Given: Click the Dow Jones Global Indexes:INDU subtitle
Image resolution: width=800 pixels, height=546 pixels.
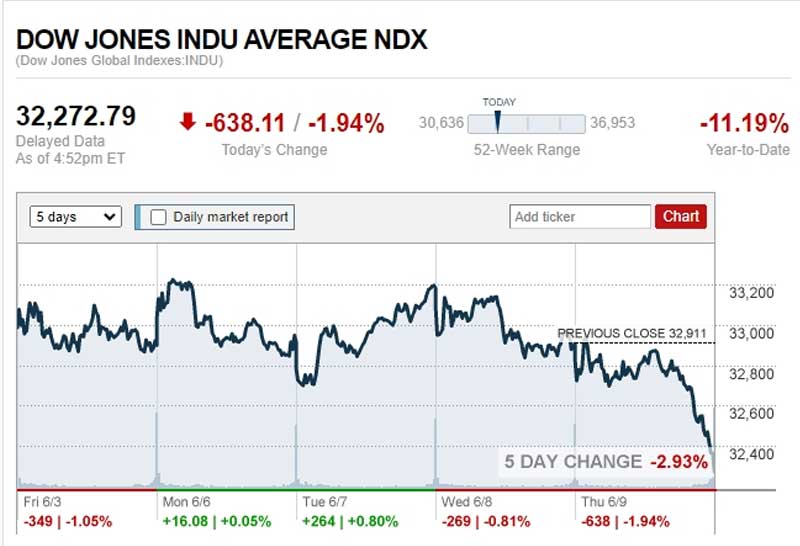Looking at the screenshot, I should [x=119, y=61].
